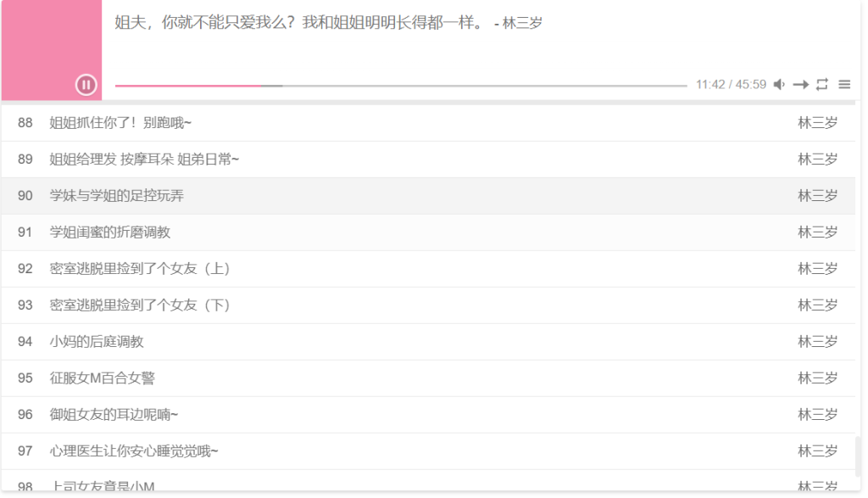Click artist 林三岁 on row 88
868x498 pixels.
(x=817, y=123)
